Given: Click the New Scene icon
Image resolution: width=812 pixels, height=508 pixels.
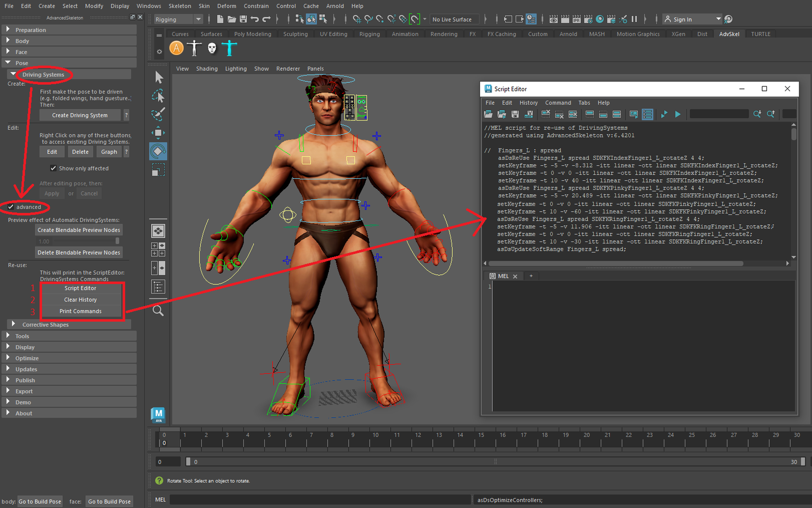Looking at the screenshot, I should (x=220, y=19).
